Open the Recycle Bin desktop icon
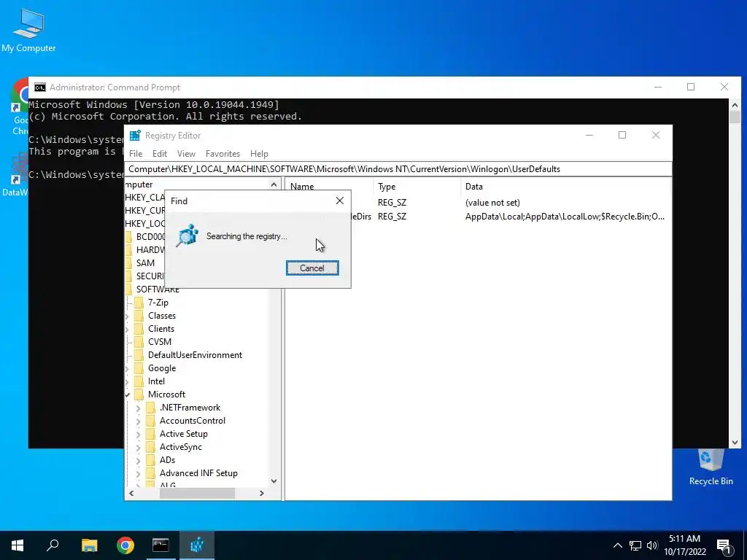747x560 pixels. click(x=711, y=467)
